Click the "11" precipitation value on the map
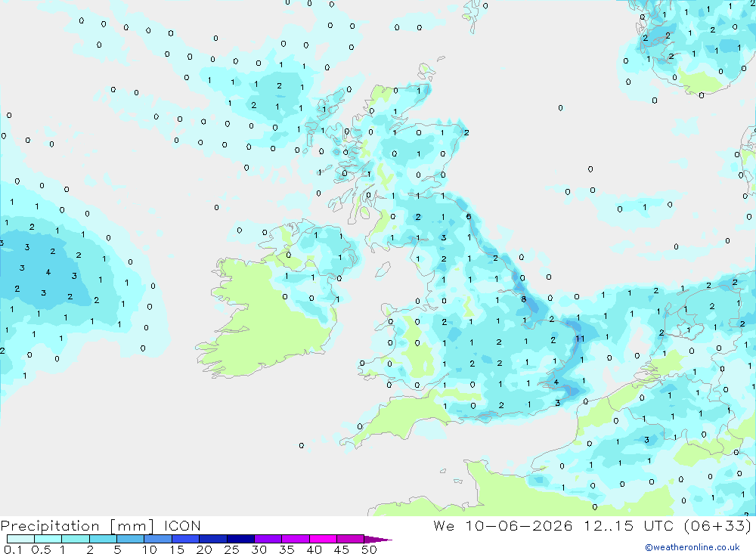This screenshot has width=756, height=554. tap(580, 339)
